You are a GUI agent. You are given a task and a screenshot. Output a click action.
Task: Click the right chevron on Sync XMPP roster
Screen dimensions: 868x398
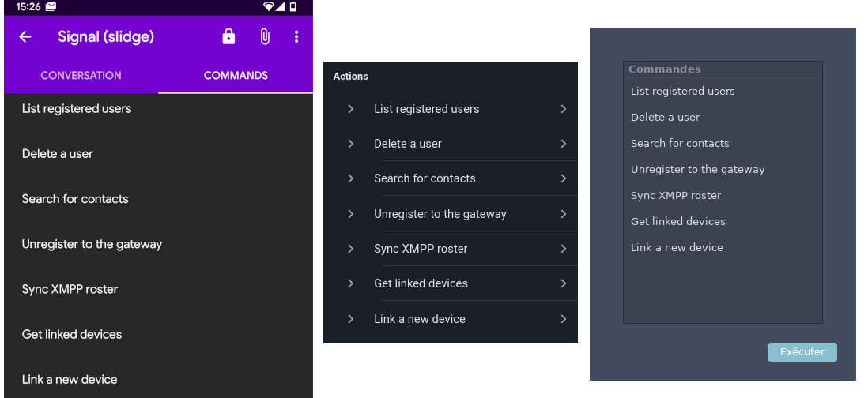tap(563, 249)
